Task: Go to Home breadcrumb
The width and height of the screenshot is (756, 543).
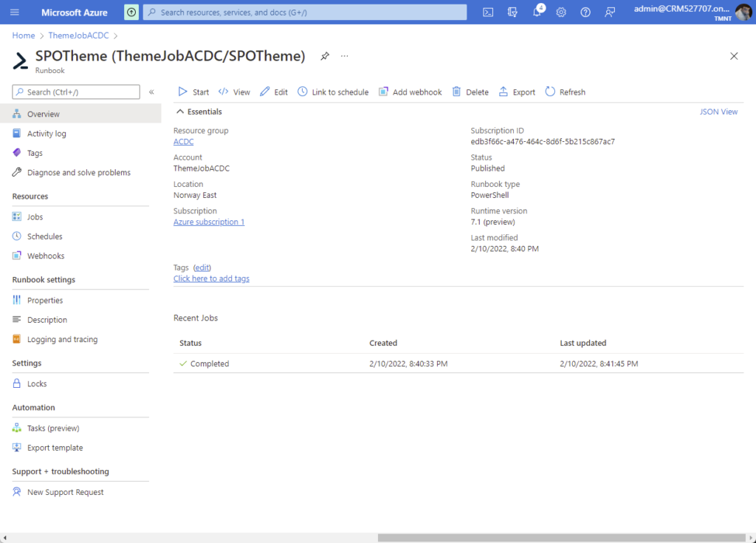Action: [x=24, y=35]
